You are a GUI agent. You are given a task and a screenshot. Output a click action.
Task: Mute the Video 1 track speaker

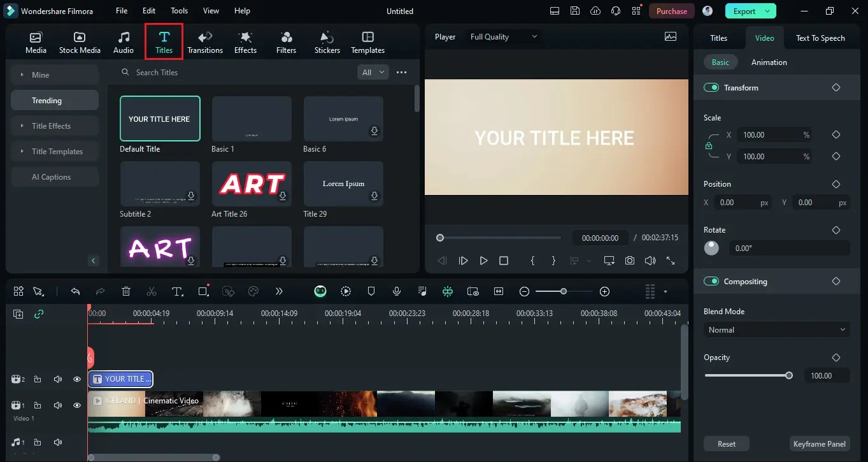click(x=58, y=405)
